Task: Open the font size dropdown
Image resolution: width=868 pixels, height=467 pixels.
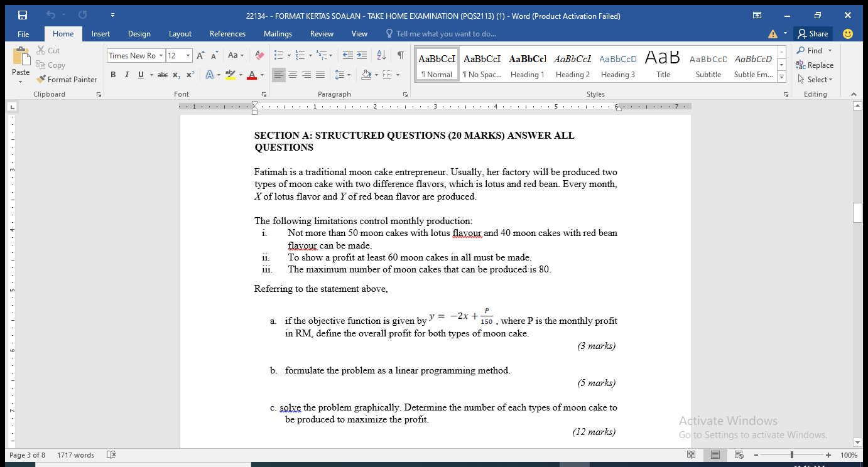Action: (x=186, y=55)
